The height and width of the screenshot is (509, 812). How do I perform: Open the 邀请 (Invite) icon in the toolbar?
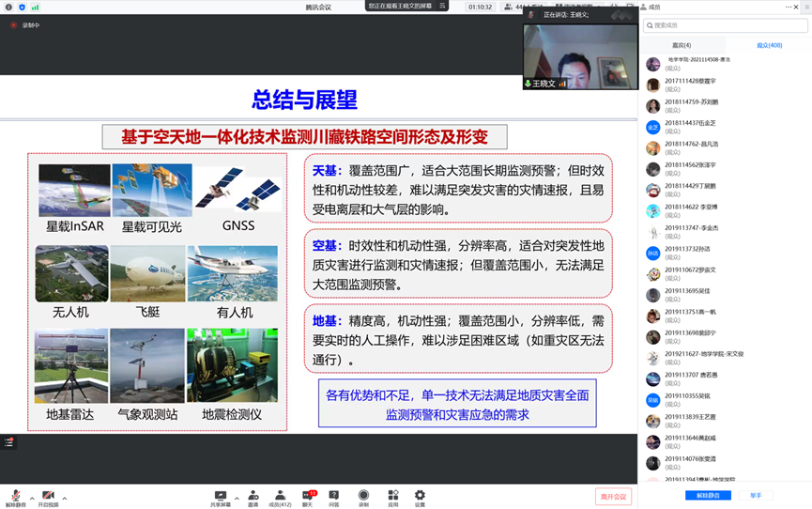tap(253, 497)
